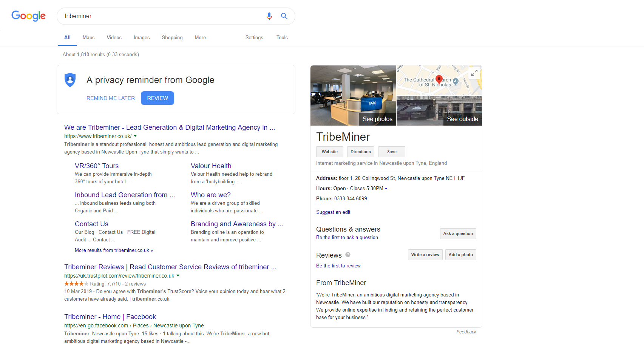
Task: Expand opening hours next to Closes 5:30PM
Action: 386,189
